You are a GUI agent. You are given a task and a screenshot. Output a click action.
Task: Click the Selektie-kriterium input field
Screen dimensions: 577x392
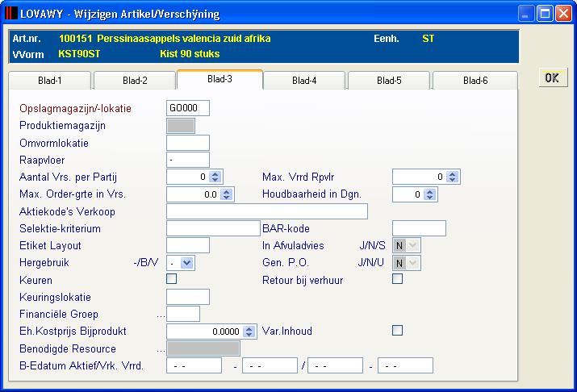tap(213, 228)
